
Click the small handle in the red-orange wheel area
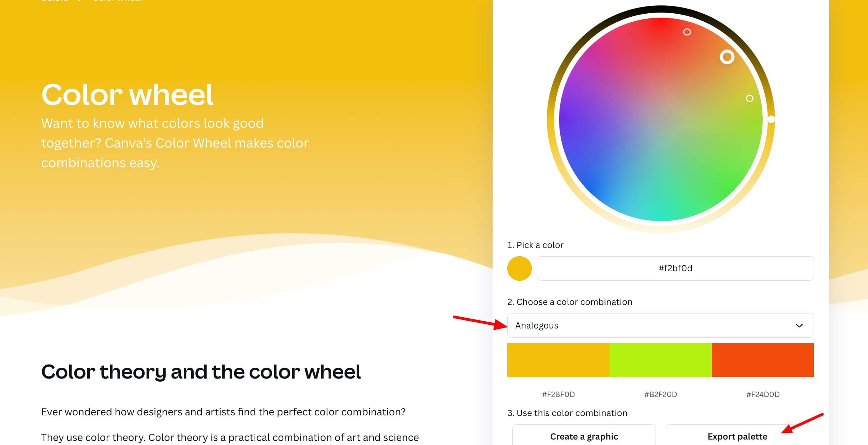687,32
